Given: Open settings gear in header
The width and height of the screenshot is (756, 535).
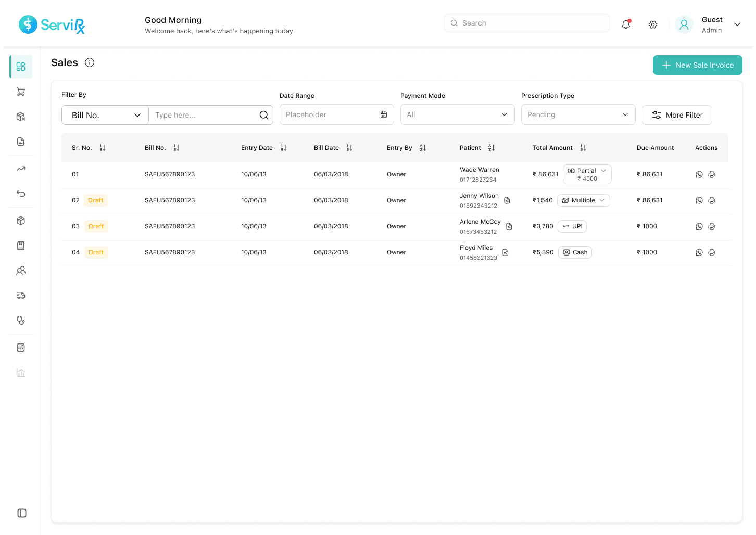Looking at the screenshot, I should coord(653,24).
